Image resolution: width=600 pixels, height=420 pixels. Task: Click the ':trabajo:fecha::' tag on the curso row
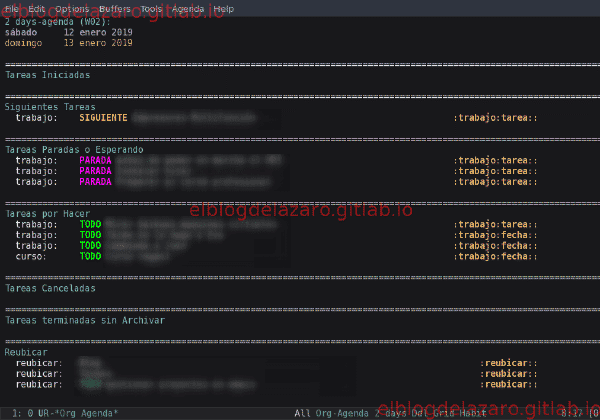click(x=495, y=256)
